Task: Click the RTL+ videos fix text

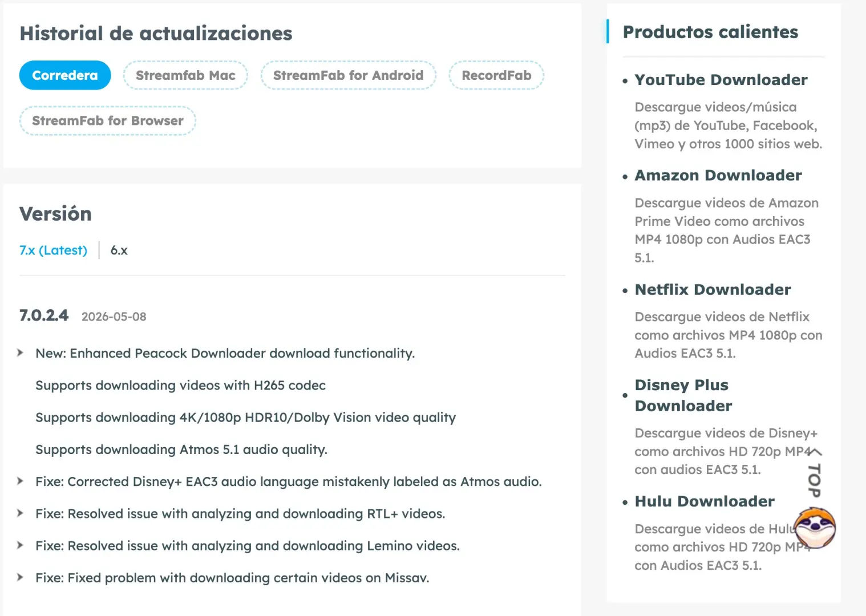Action: [x=240, y=514]
